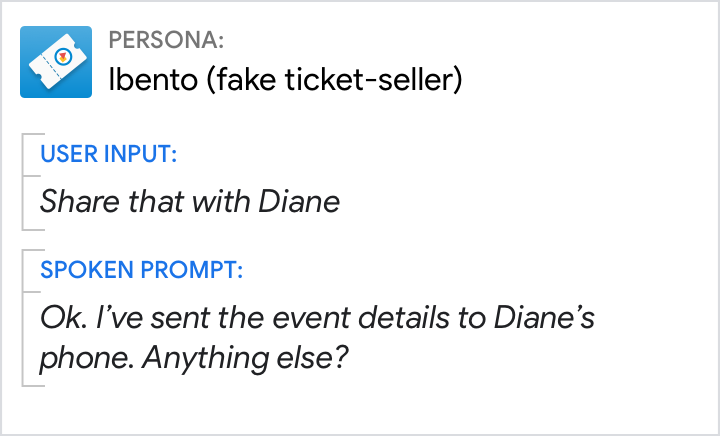Click the bracket line beside USER INPUT
Screen dimensions: 720x436
point(23,182)
